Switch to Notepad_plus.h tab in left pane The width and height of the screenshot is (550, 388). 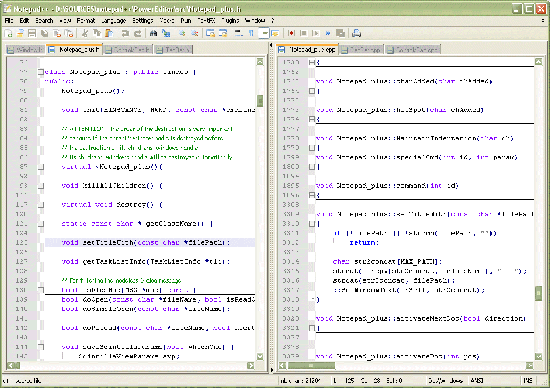pyautogui.click(x=74, y=49)
